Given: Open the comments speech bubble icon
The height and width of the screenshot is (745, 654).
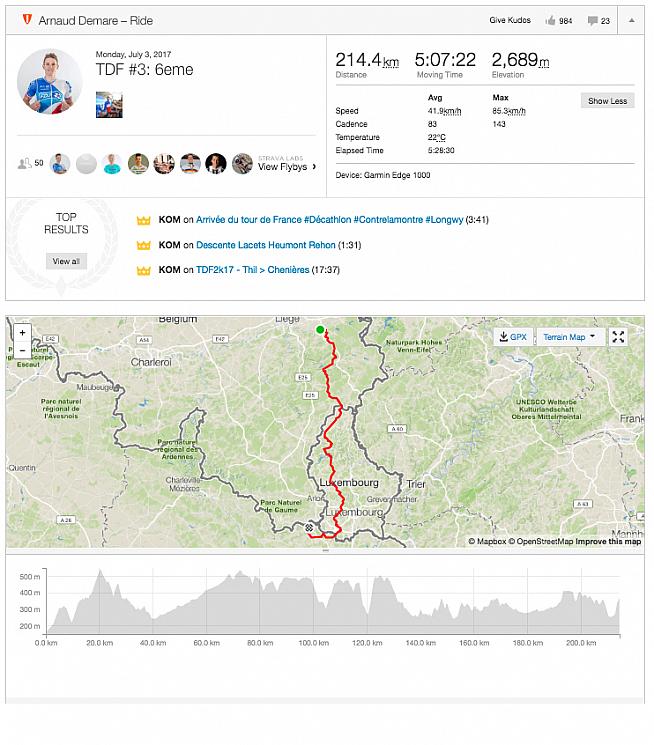Looking at the screenshot, I should pyautogui.click(x=592, y=20).
